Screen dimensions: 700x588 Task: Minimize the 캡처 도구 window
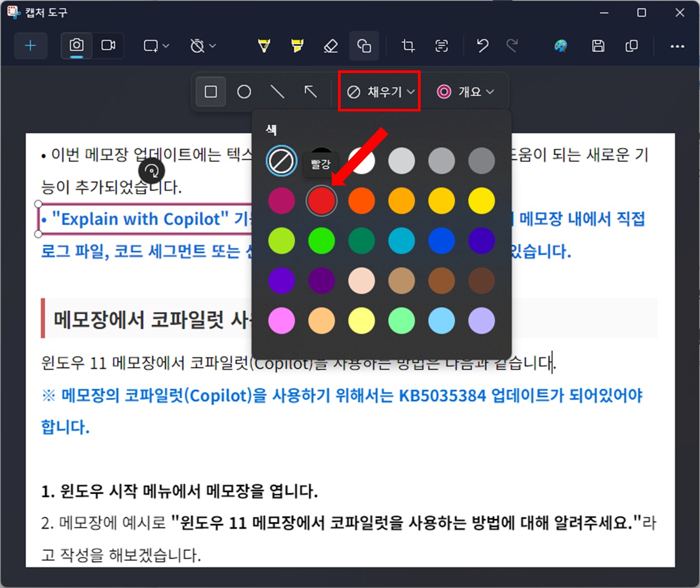tap(604, 13)
